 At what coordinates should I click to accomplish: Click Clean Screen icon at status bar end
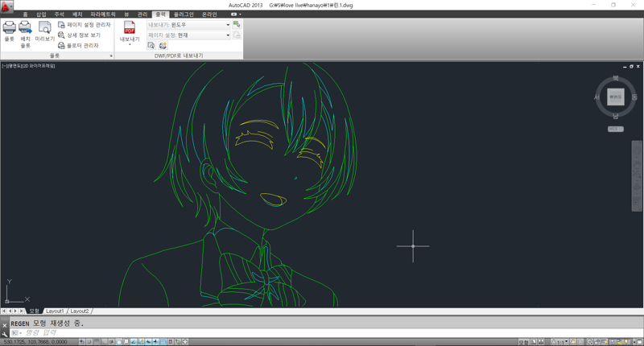pos(639,342)
